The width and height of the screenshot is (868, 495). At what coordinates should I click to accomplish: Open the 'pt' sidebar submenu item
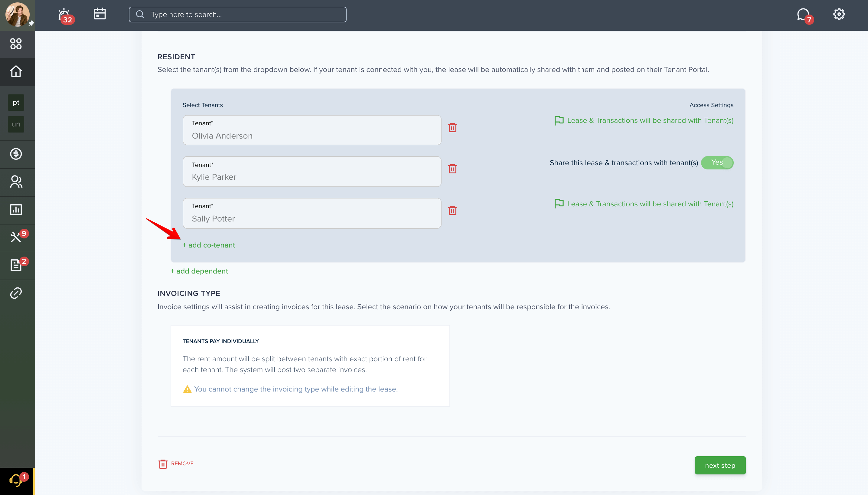[16, 102]
